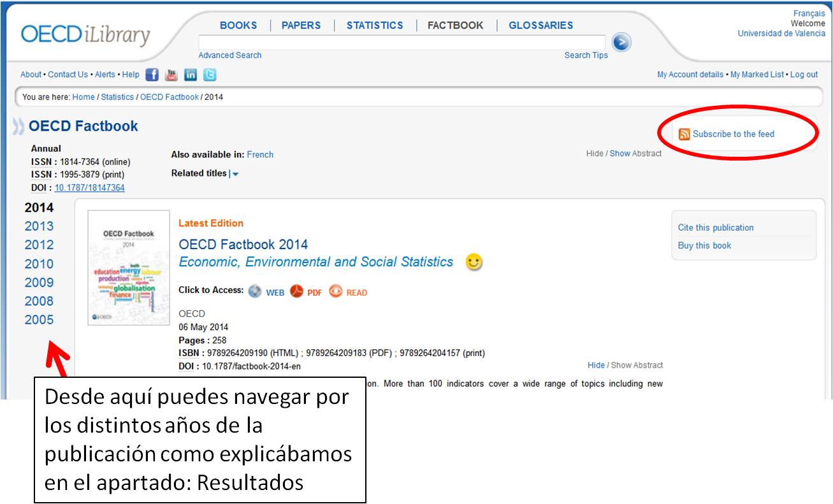Click the OECD Factbook page heading
The image size is (833, 504).
point(83,126)
